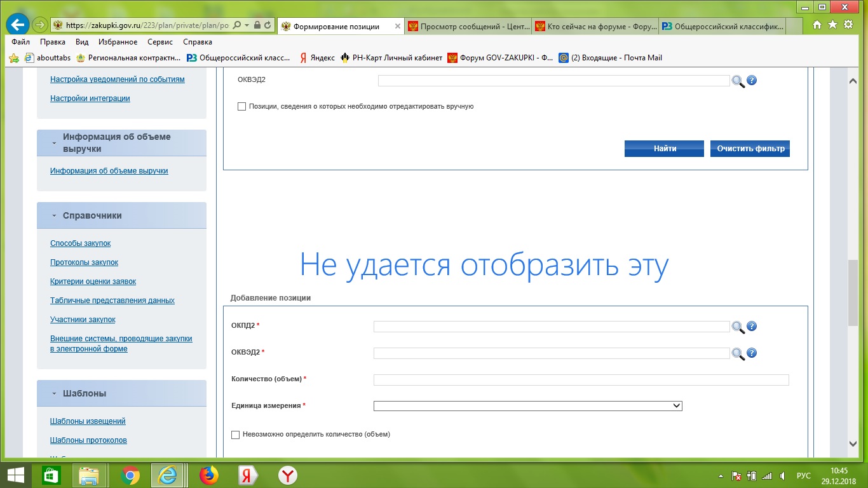Click the Найти button
The image size is (868, 488).
[x=664, y=149]
